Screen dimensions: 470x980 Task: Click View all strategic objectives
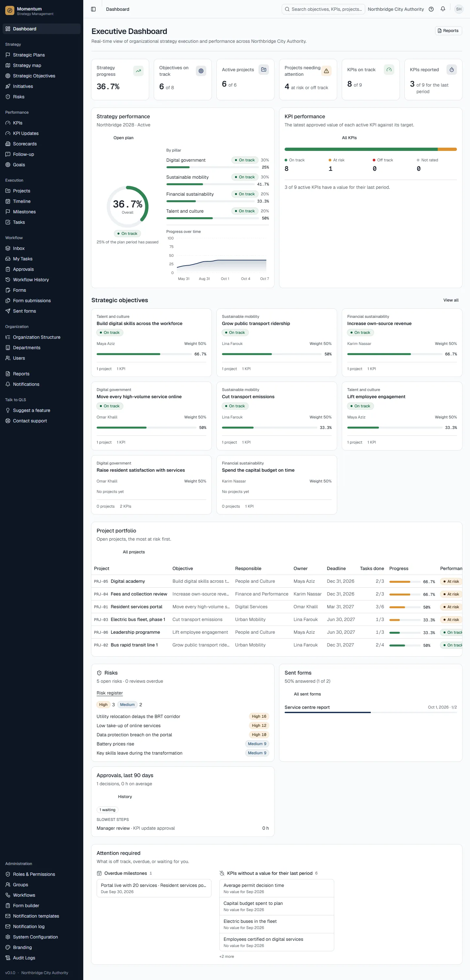coord(451,300)
